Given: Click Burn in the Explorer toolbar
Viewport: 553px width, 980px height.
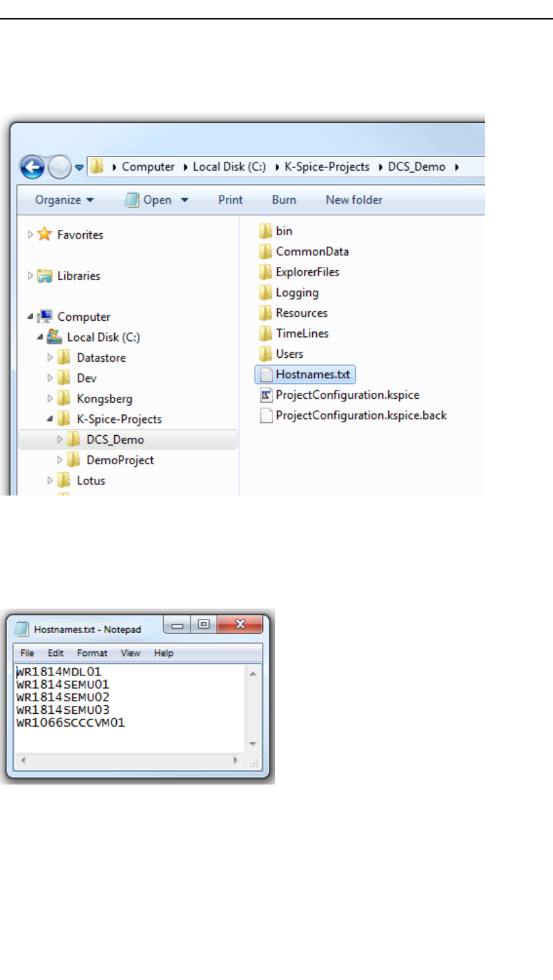Looking at the screenshot, I should (284, 200).
